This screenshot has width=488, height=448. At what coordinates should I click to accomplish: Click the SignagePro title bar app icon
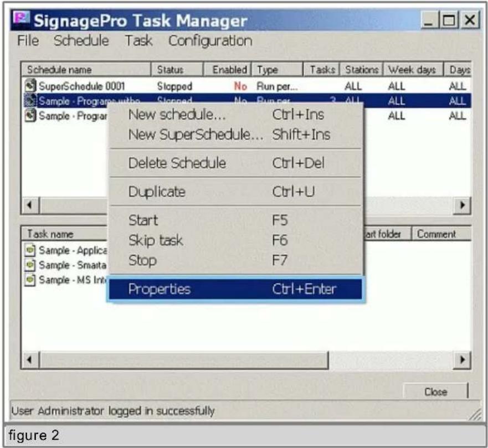pyautogui.click(x=22, y=18)
